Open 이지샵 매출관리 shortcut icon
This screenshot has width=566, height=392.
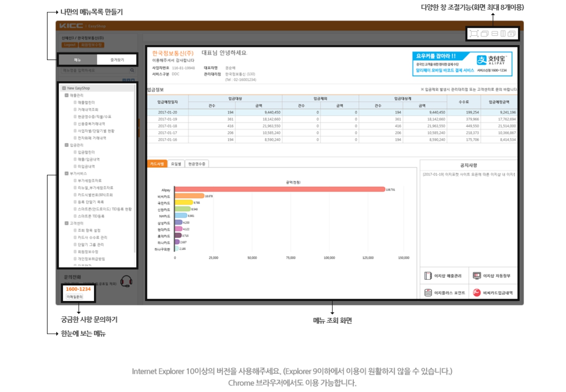coord(428,276)
